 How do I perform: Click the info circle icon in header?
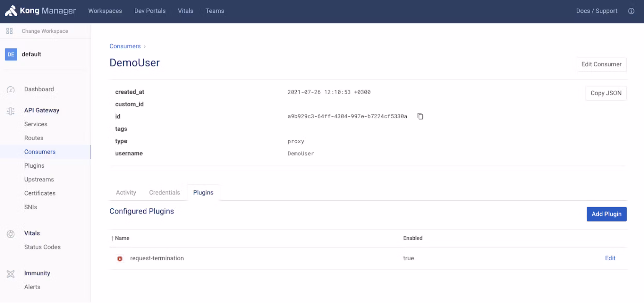coord(631,11)
